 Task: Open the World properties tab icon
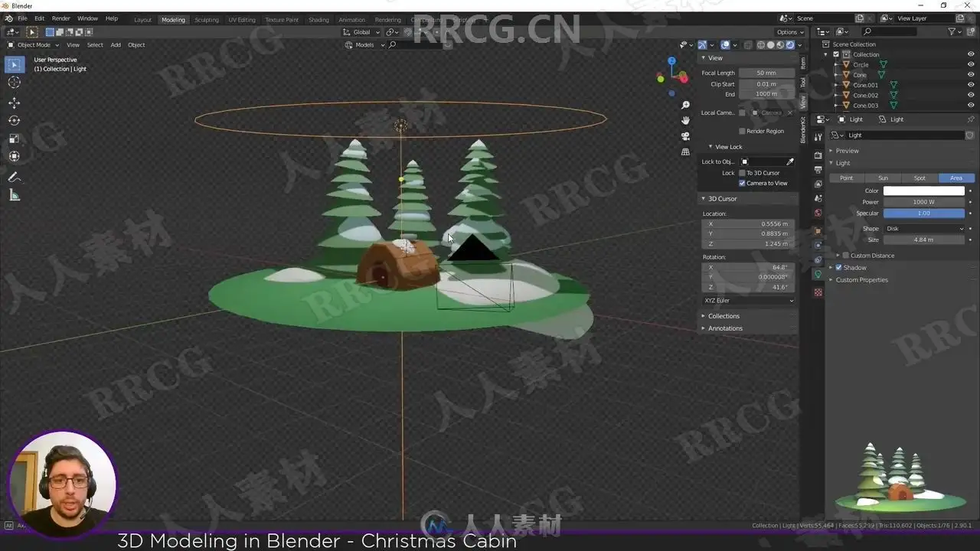pyautogui.click(x=818, y=214)
